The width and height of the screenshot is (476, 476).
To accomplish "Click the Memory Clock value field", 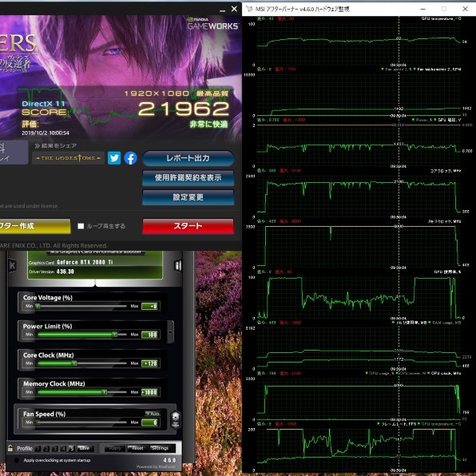I will 149,392.
